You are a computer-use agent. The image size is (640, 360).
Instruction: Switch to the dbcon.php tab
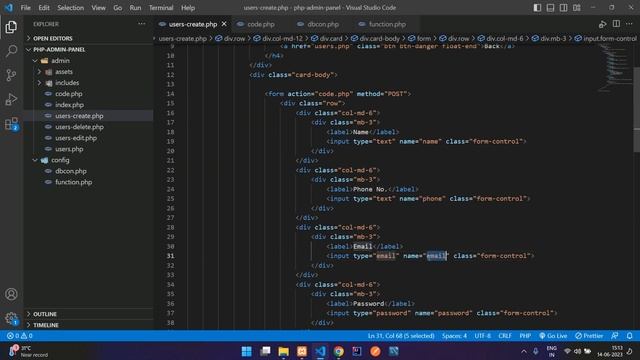coord(322,24)
